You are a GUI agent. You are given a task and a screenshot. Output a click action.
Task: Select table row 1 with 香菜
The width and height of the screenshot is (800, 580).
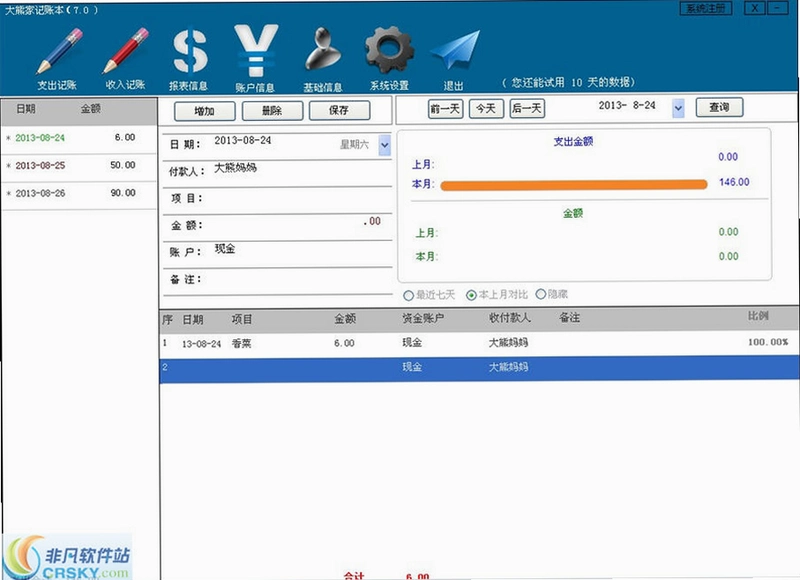479,343
